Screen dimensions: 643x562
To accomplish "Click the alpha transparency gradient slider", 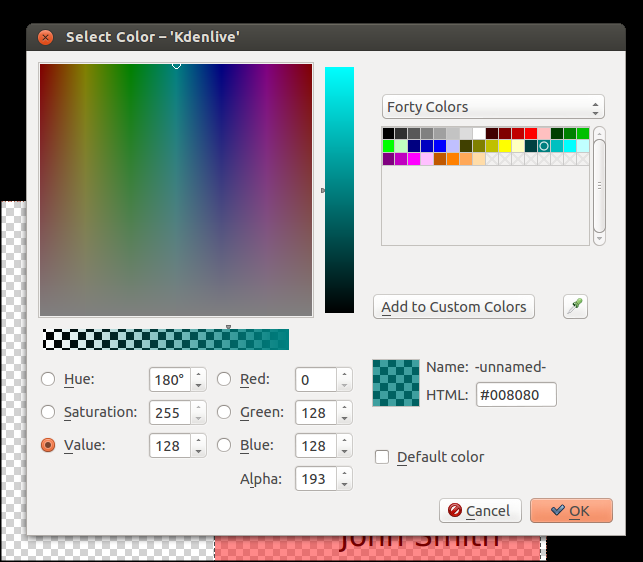I will click(166, 339).
